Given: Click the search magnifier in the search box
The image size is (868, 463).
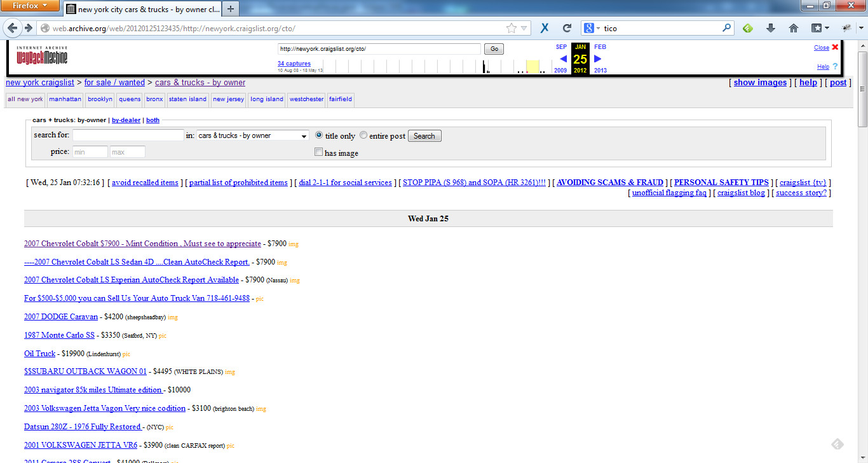Looking at the screenshot, I should (726, 28).
